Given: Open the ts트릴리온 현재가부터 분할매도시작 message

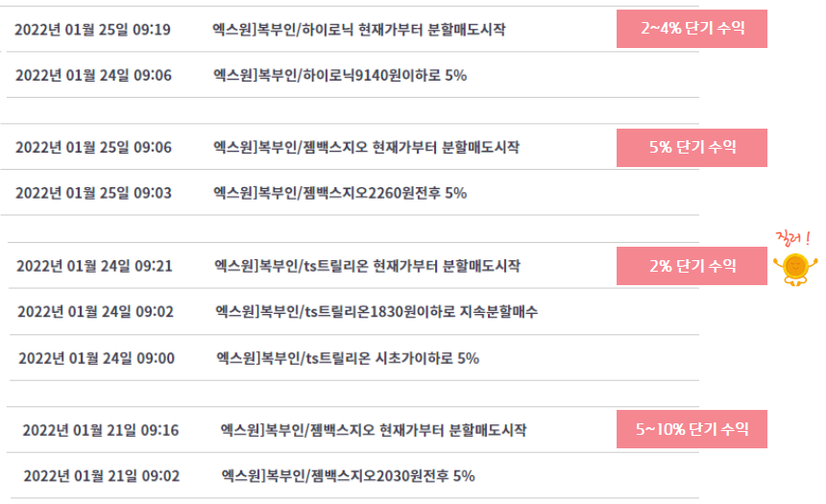Looking at the screenshot, I should coord(367,266).
